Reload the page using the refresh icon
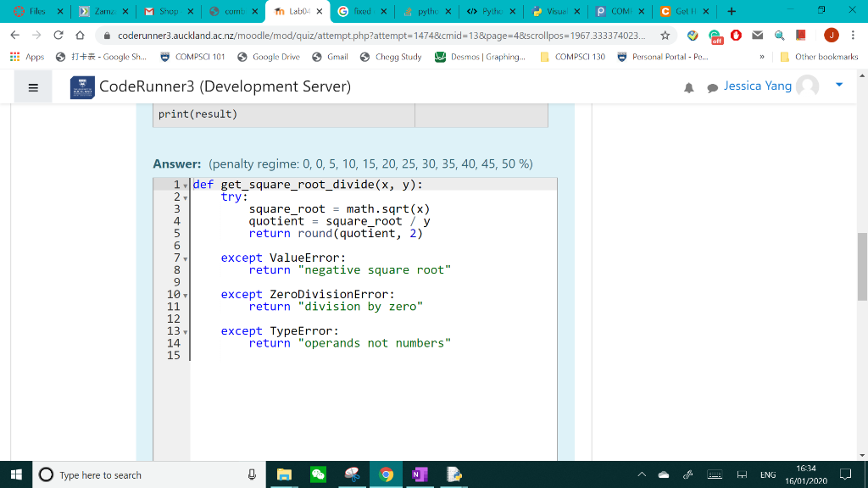868x488 pixels. [x=58, y=36]
